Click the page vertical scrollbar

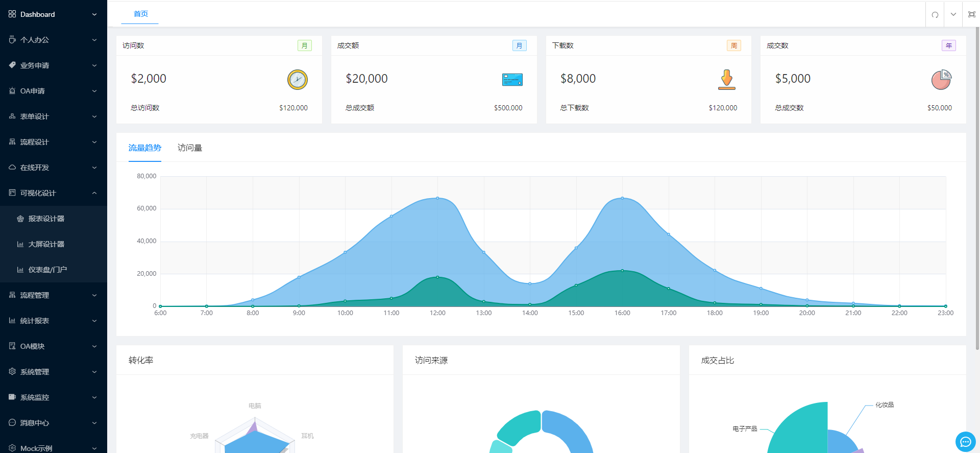(977, 189)
